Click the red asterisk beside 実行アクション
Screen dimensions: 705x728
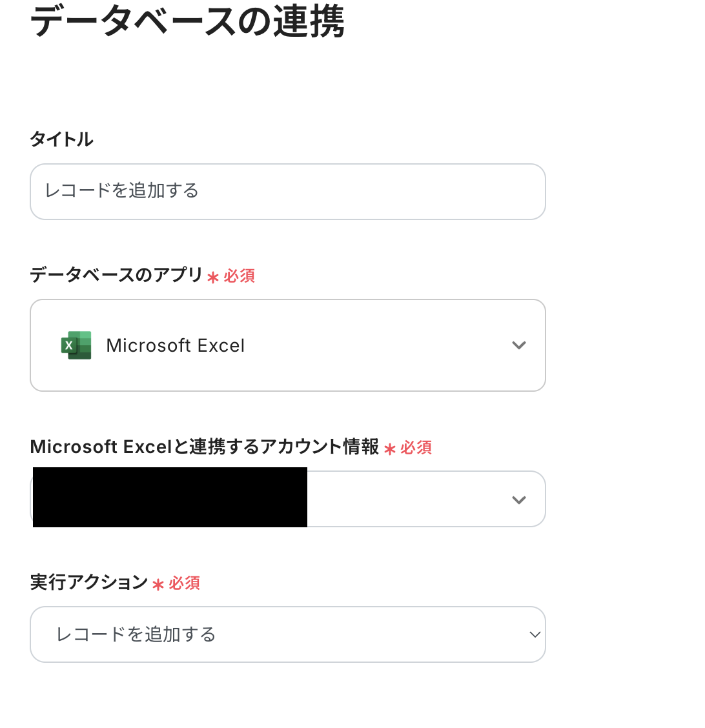pyautogui.click(x=158, y=585)
